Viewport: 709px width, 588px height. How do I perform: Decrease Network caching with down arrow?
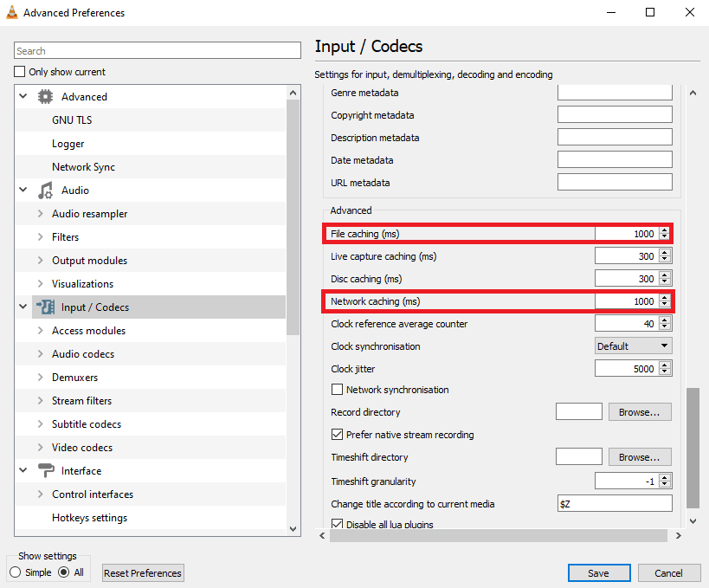click(664, 305)
